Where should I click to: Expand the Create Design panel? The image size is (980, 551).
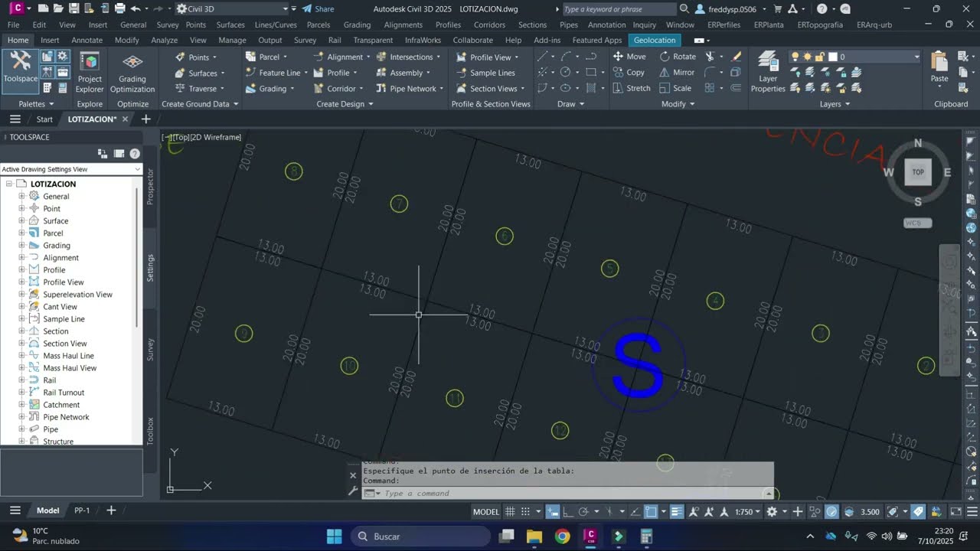(345, 104)
